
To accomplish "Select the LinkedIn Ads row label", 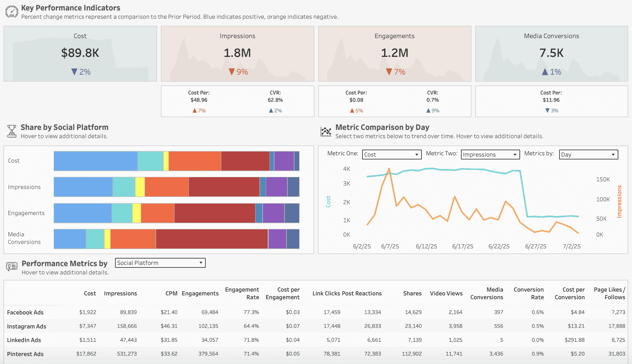I will pyautogui.click(x=24, y=340).
